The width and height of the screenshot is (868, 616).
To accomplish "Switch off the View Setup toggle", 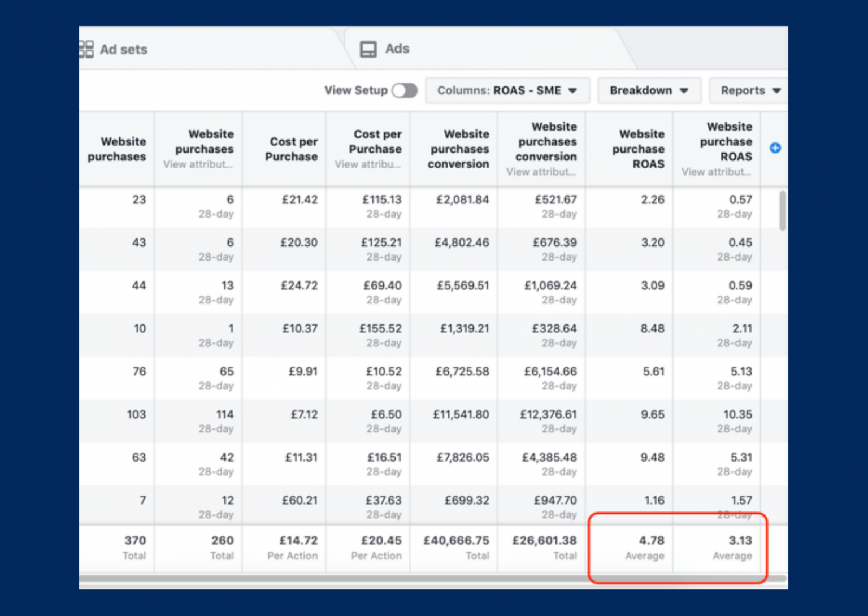I will pos(405,90).
